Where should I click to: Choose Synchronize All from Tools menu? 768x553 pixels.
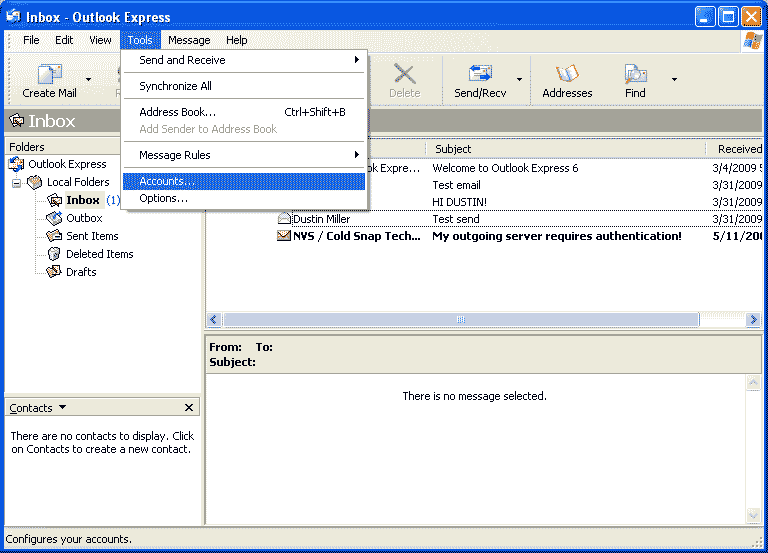pyautogui.click(x=244, y=86)
